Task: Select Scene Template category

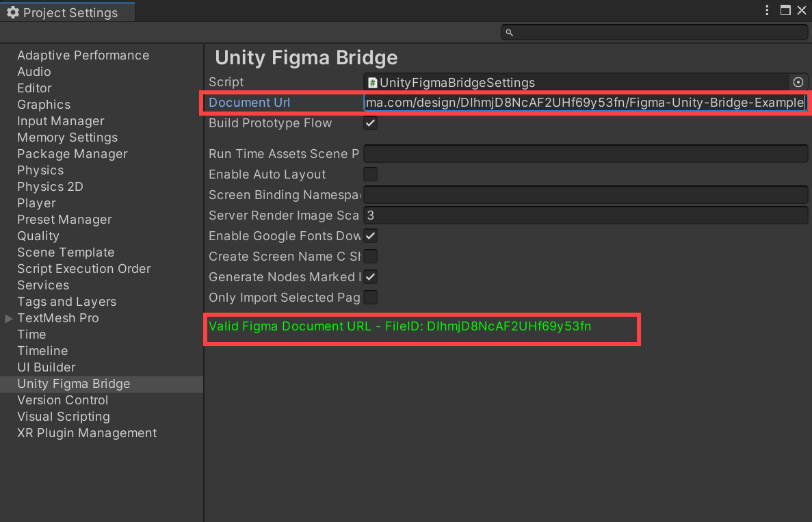Action: pyautogui.click(x=66, y=252)
